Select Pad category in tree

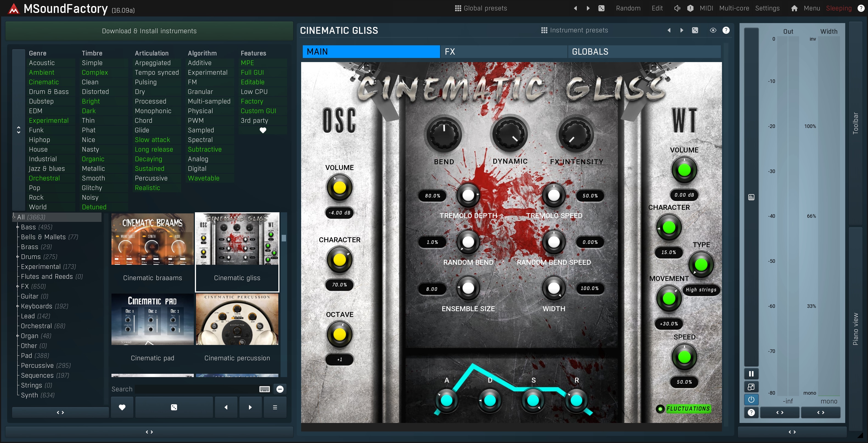tap(35, 356)
